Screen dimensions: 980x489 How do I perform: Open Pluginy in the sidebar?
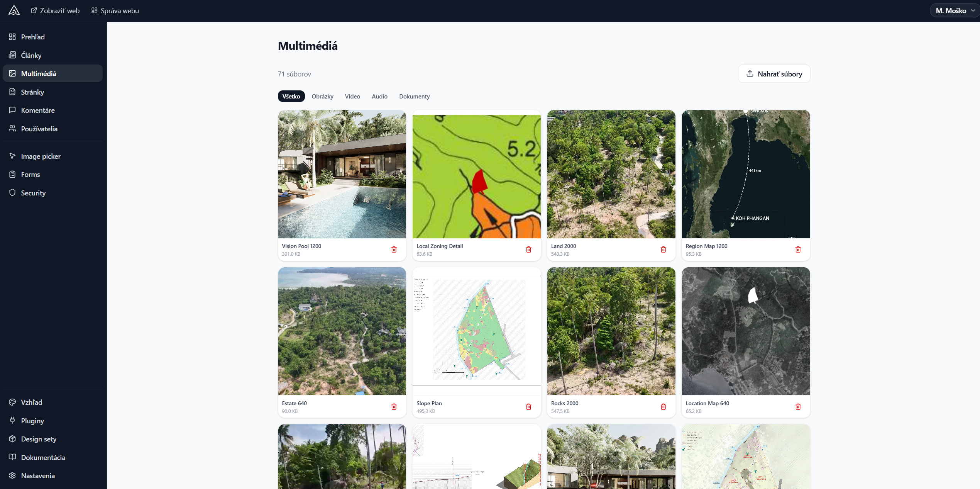tap(52, 421)
